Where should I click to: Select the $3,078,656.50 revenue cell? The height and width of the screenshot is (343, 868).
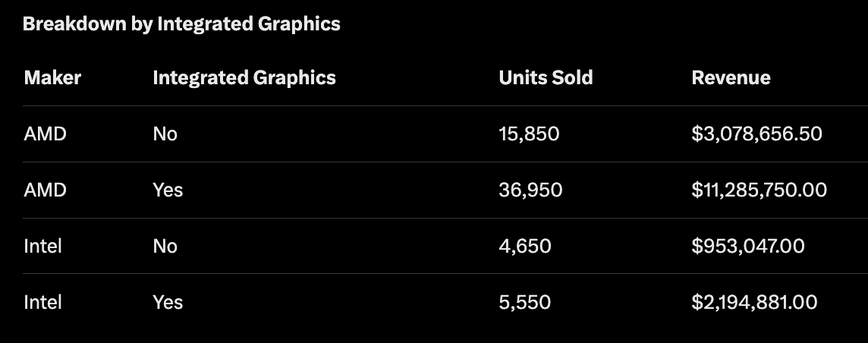click(756, 134)
